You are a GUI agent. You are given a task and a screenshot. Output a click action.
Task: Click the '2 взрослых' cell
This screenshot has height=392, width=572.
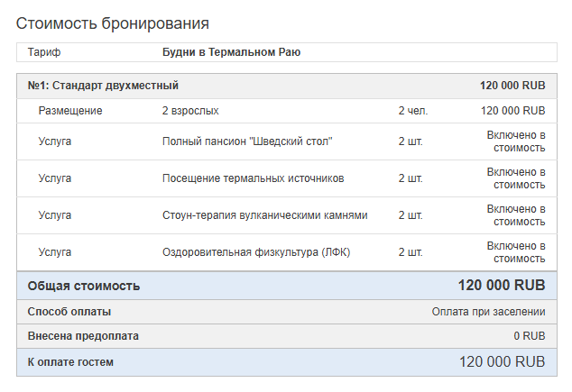point(190,111)
